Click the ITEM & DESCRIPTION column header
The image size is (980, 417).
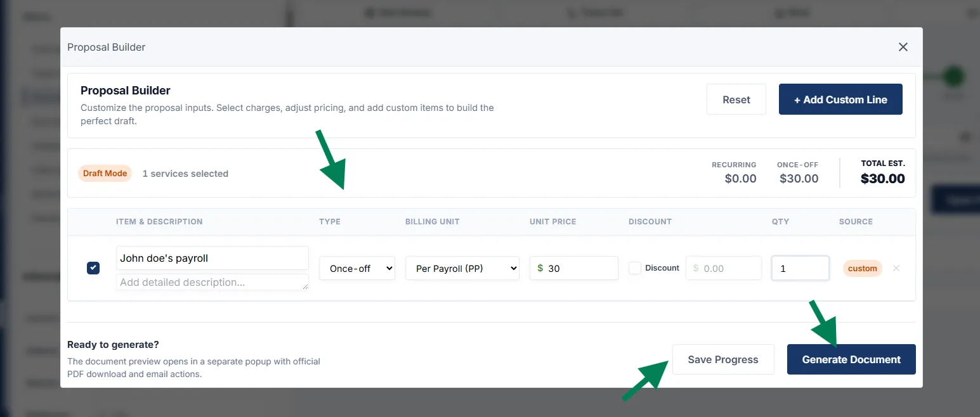coord(159,222)
